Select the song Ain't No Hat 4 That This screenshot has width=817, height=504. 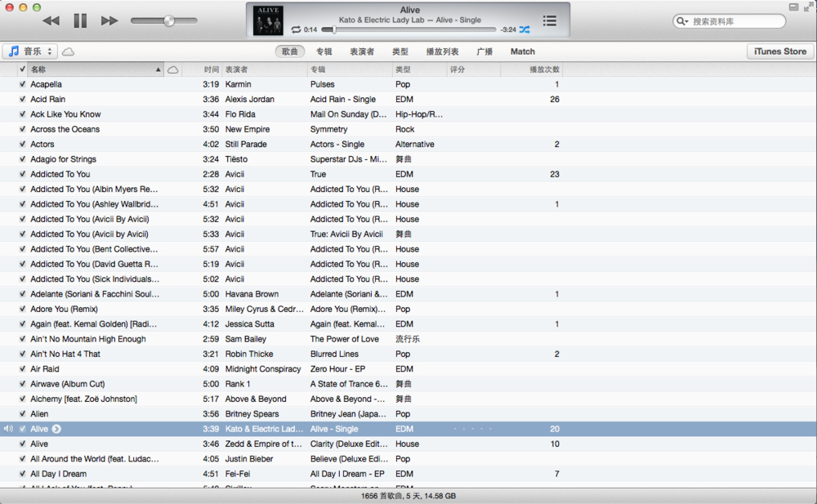[65, 354]
